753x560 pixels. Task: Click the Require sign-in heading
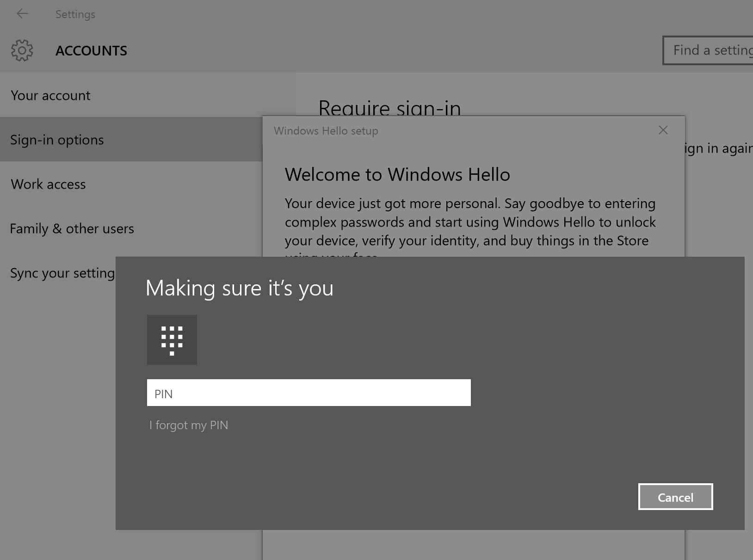pyautogui.click(x=390, y=108)
